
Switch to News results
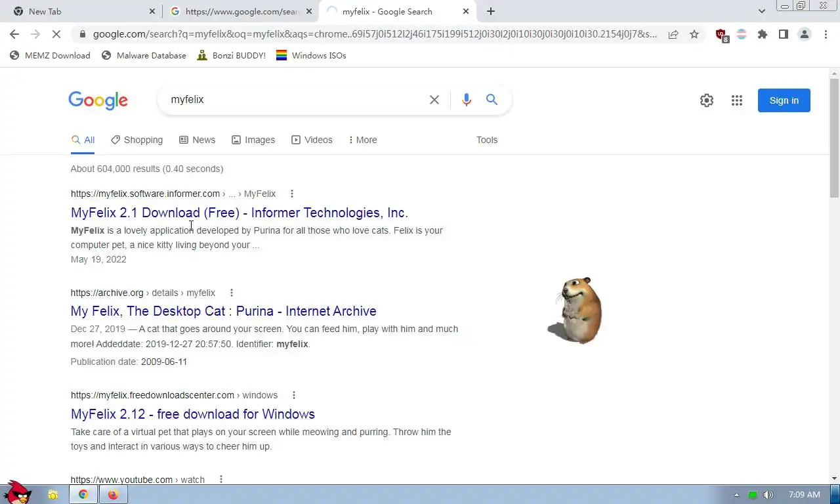coord(197,140)
